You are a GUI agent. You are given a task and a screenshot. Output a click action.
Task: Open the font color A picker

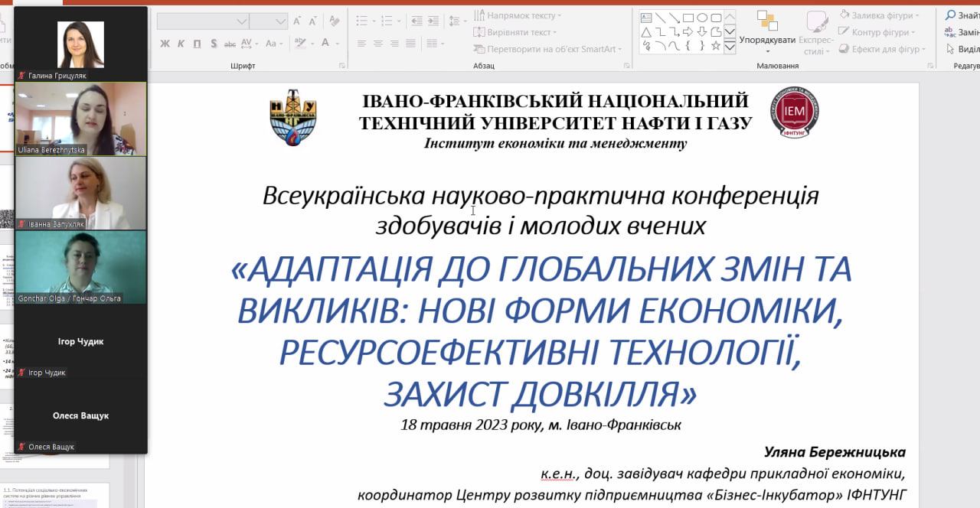pos(326,44)
